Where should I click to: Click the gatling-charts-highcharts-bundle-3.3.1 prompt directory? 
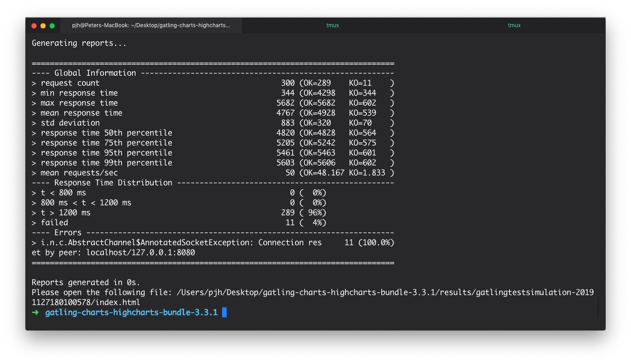point(131,312)
